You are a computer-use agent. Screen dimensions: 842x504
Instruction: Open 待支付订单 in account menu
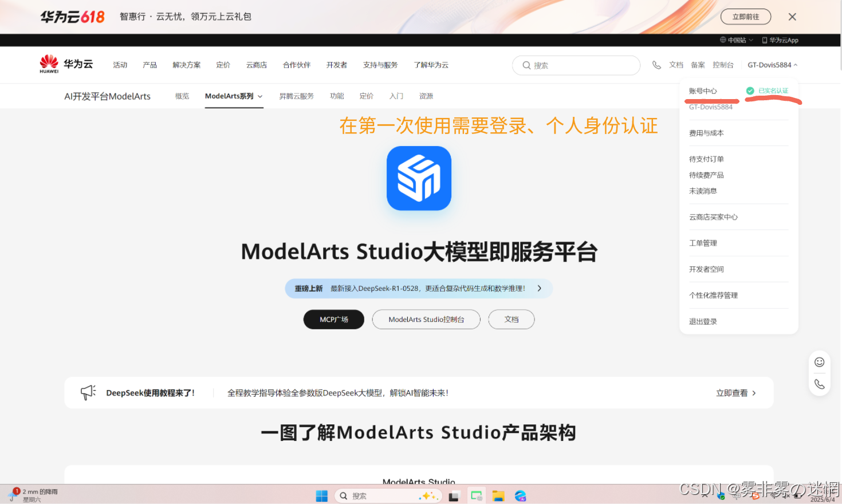coord(706,159)
